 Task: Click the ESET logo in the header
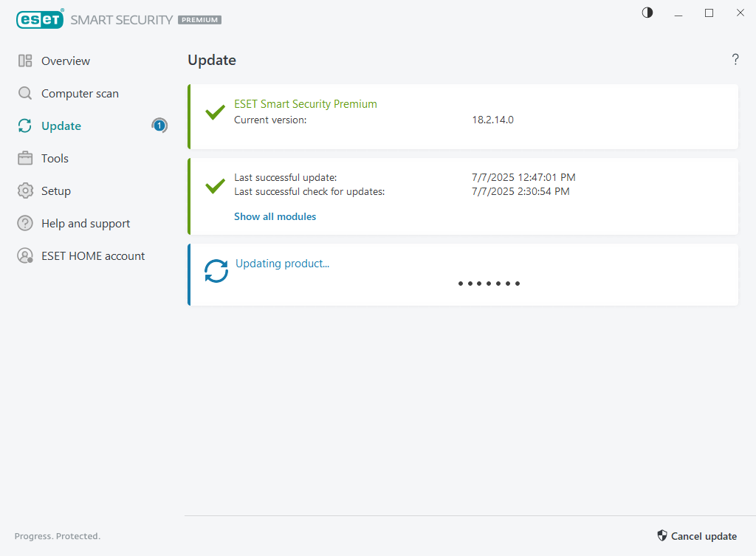pyautogui.click(x=40, y=19)
